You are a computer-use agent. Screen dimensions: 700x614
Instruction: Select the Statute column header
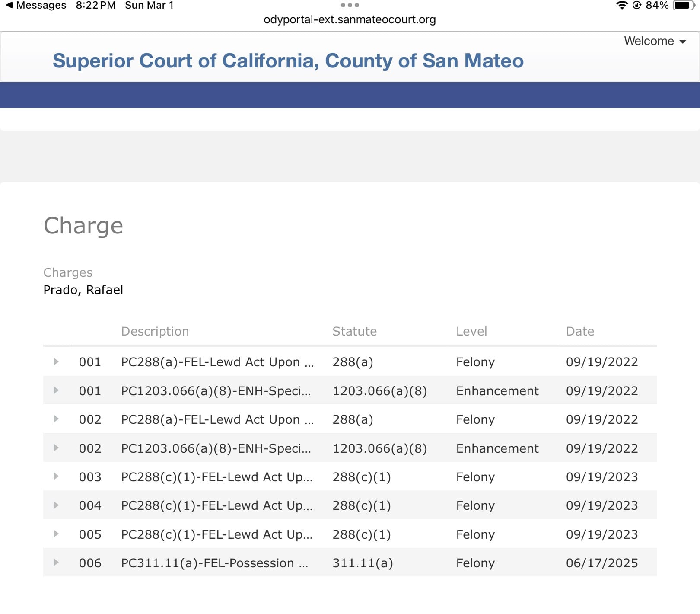click(x=354, y=332)
